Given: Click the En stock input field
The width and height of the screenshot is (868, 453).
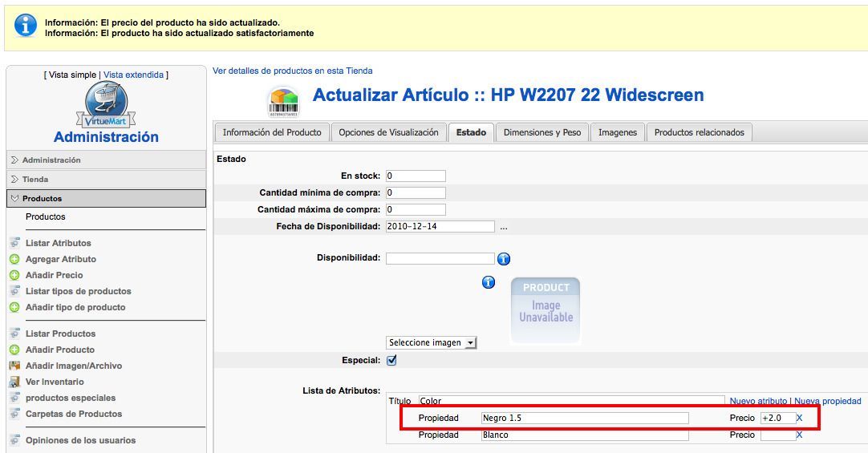Looking at the screenshot, I should point(416,176).
